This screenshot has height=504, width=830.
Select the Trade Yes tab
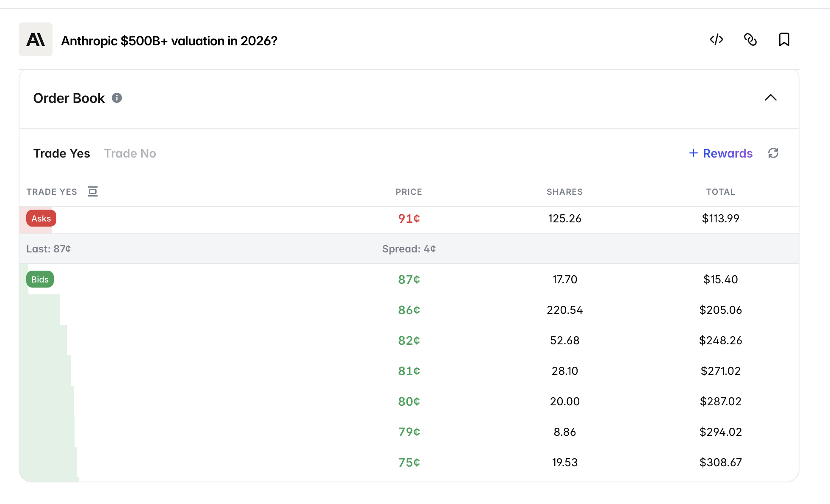[x=61, y=153]
